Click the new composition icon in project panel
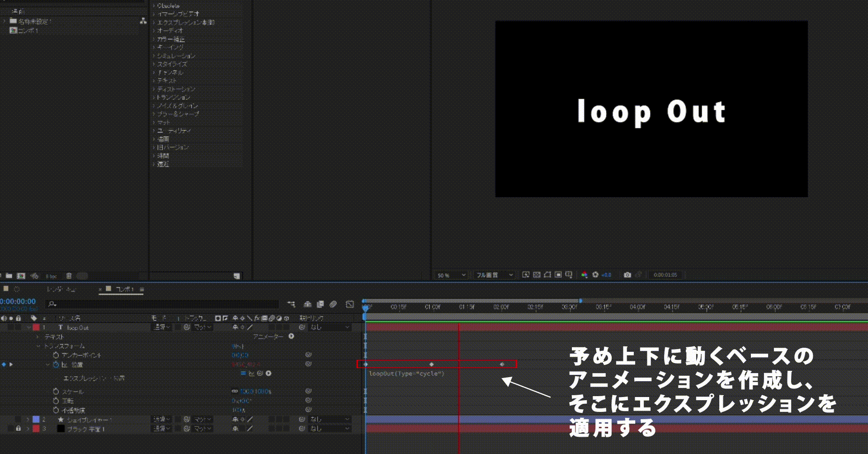The height and width of the screenshot is (454, 868). [x=21, y=276]
